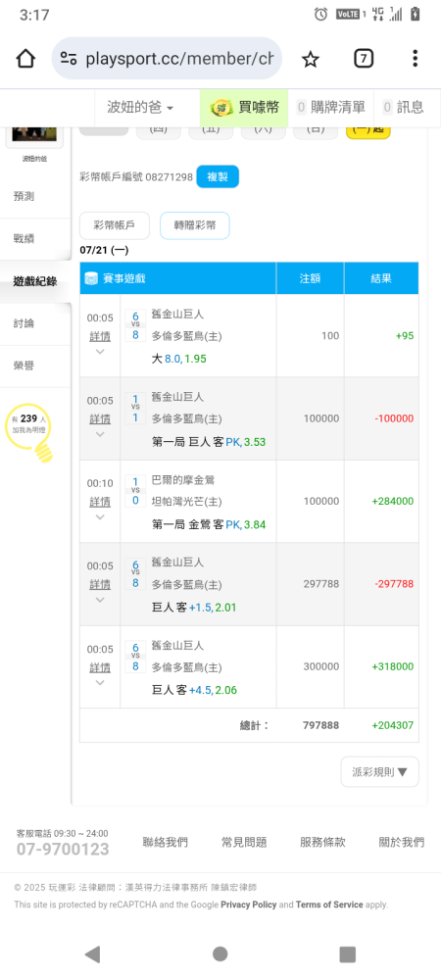This screenshot has height=980, width=441.
Task: Bookmark page with the star icon
Action: tap(311, 60)
